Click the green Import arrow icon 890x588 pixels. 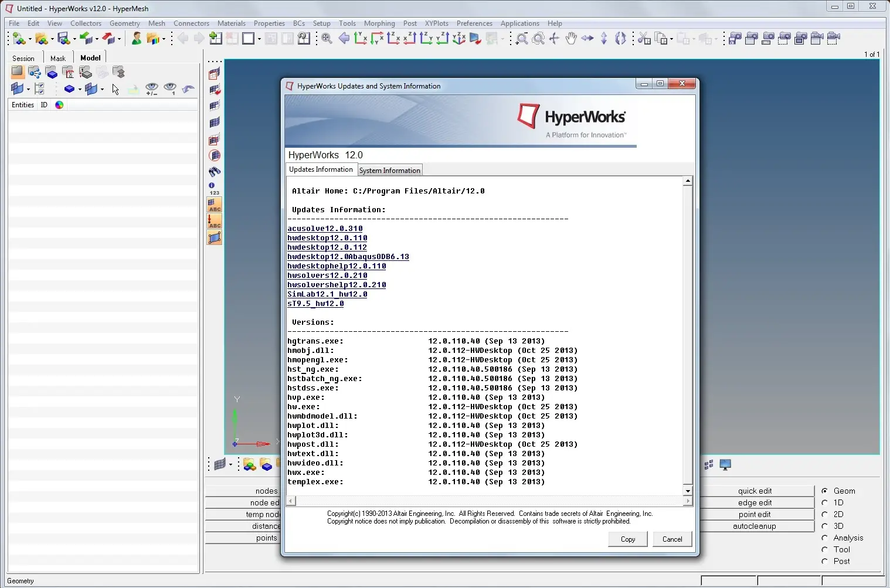[86, 39]
